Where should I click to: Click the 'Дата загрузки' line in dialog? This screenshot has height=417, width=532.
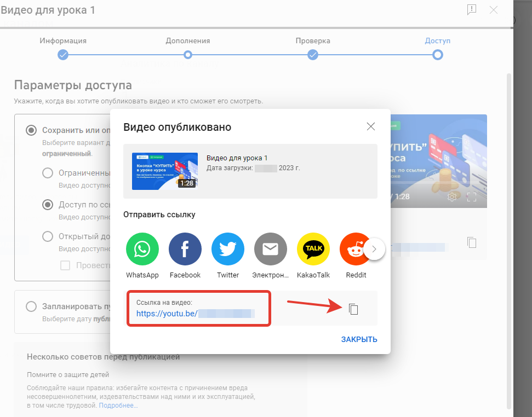(253, 168)
